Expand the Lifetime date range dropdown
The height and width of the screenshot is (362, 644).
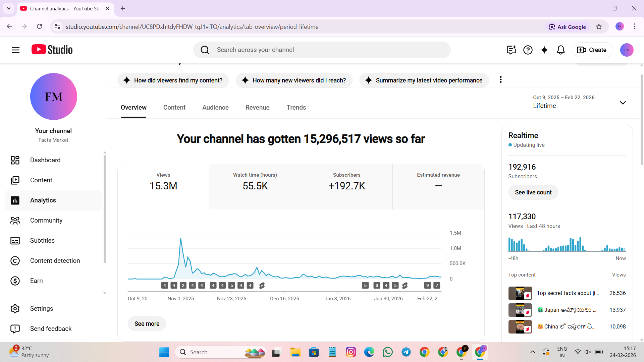[623, 103]
